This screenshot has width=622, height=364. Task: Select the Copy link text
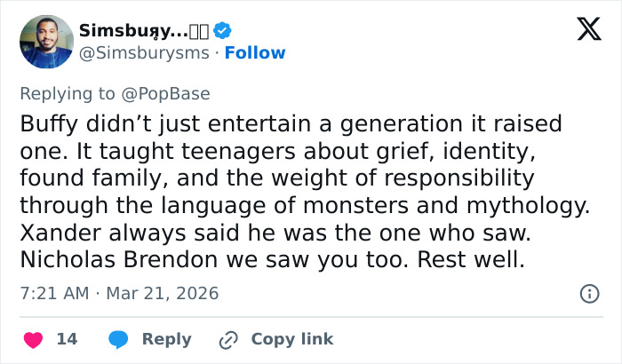point(292,339)
